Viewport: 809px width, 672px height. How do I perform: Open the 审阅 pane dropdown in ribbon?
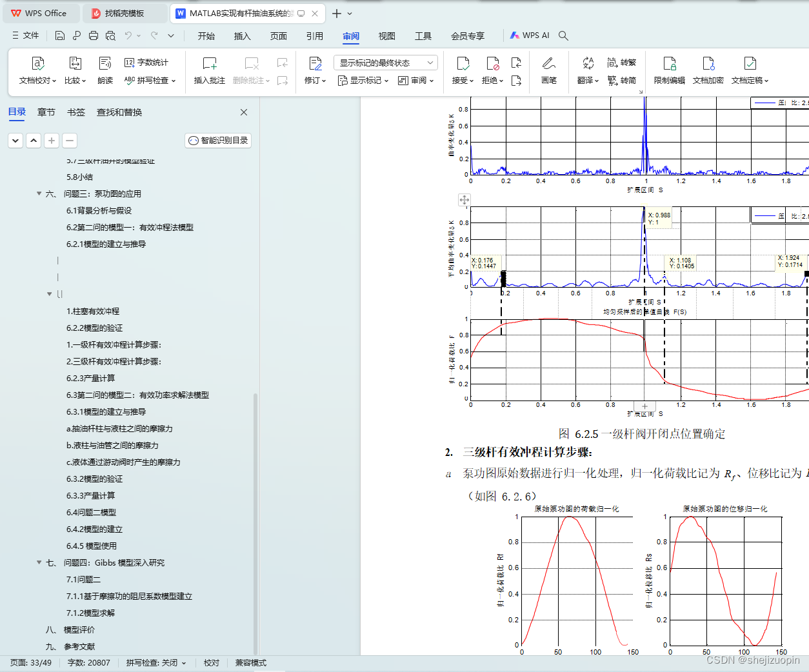point(416,81)
